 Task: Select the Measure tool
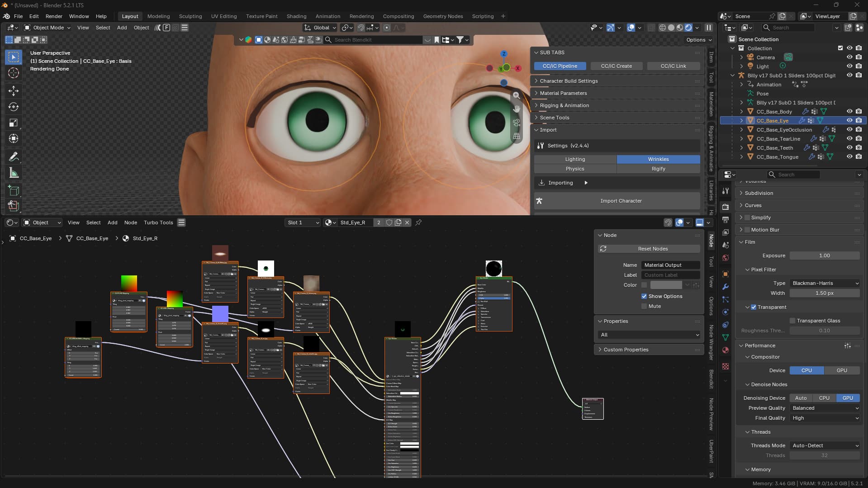tap(14, 173)
